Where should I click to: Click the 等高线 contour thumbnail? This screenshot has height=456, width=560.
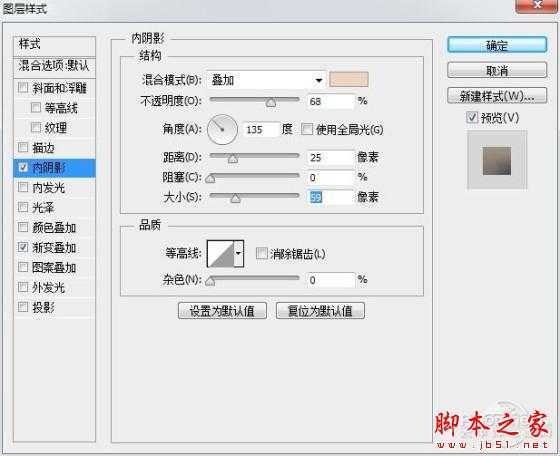(x=221, y=254)
